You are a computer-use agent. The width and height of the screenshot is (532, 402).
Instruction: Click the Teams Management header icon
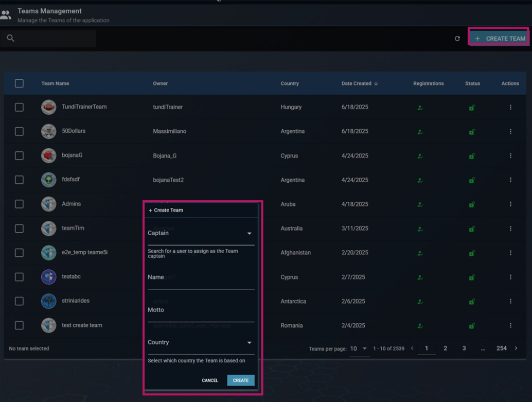[7, 14]
